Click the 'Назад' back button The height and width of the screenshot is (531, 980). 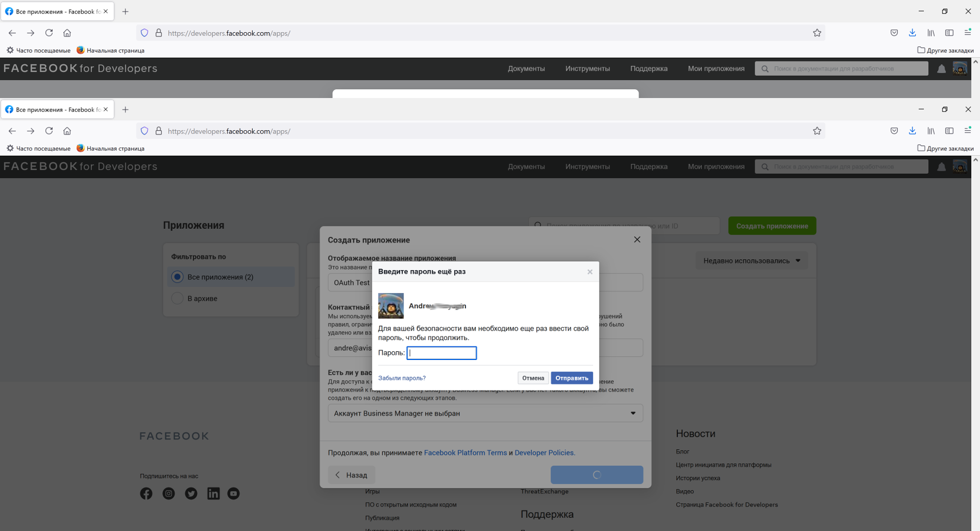tap(351, 475)
